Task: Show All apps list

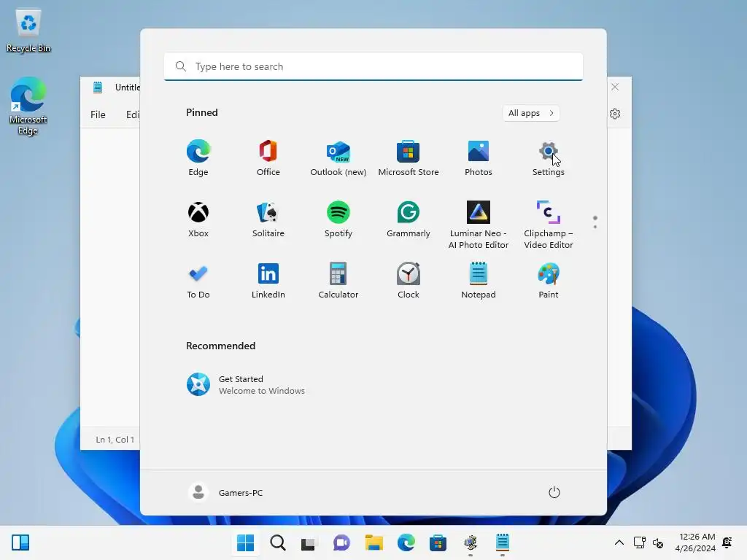Action: (x=531, y=113)
